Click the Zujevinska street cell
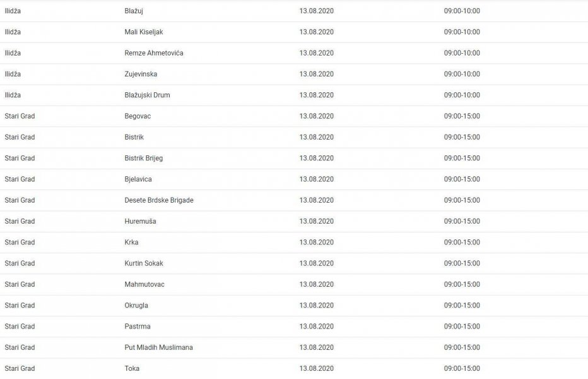 [141, 75]
